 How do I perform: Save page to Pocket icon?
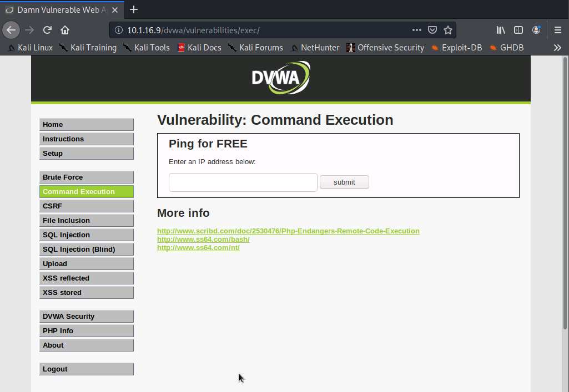click(432, 30)
